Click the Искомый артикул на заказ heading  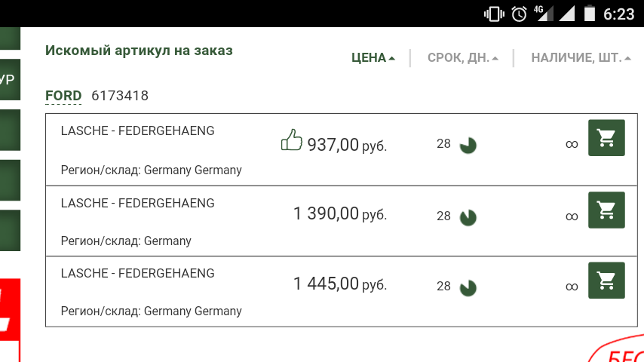pos(139,51)
